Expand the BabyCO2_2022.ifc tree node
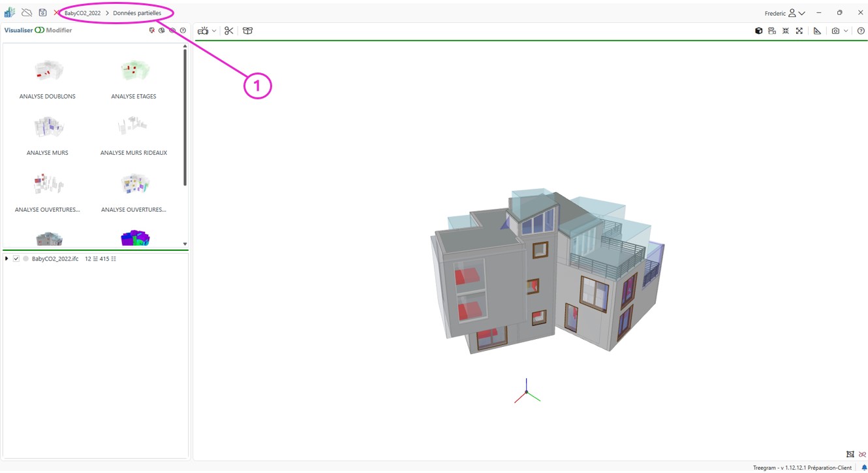Viewport: 868px width, 473px height. click(7, 259)
